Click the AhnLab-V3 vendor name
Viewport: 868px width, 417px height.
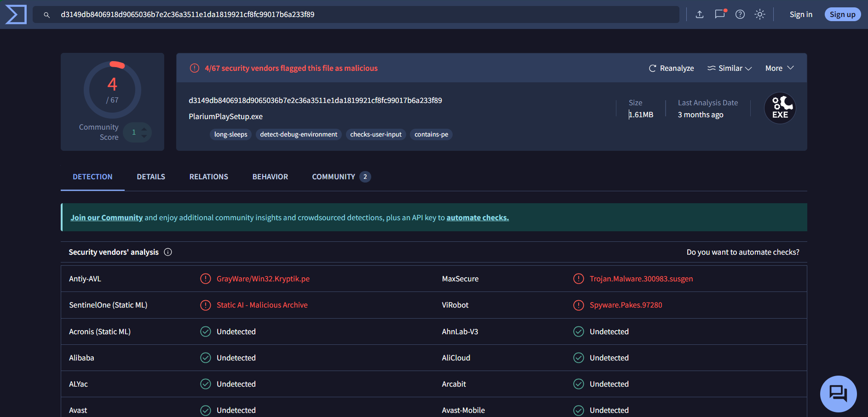coord(460,331)
